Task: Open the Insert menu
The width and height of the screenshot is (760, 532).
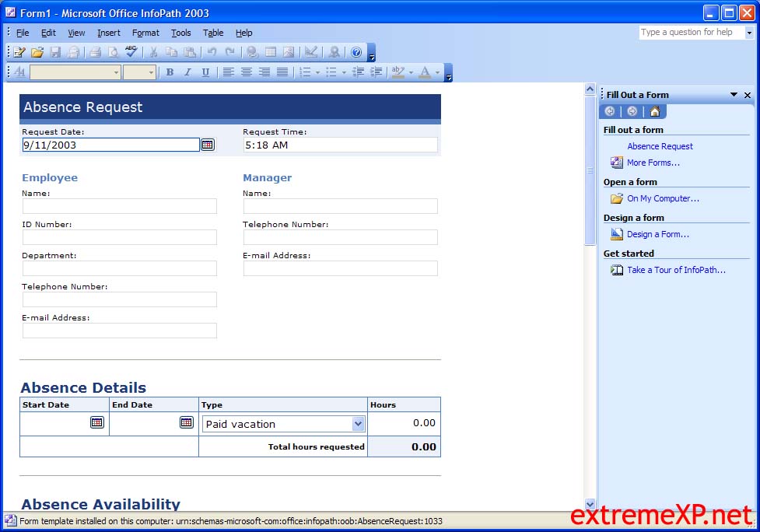Action: click(x=109, y=33)
